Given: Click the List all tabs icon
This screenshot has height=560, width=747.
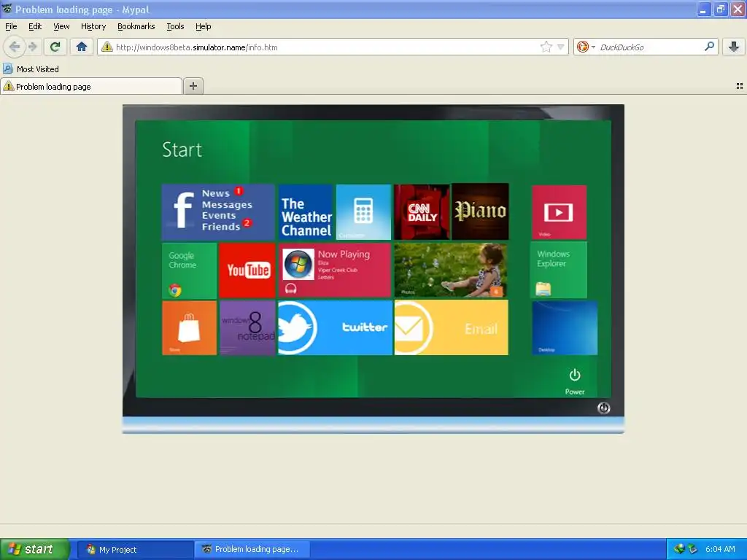Looking at the screenshot, I should (x=740, y=86).
